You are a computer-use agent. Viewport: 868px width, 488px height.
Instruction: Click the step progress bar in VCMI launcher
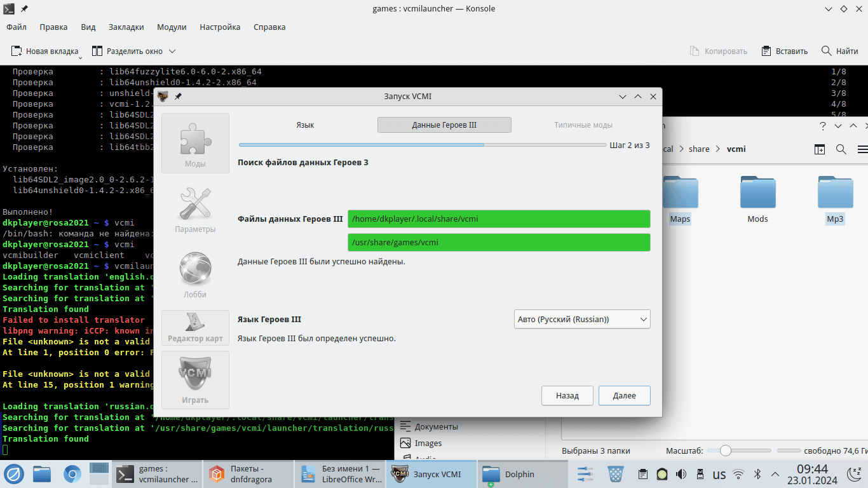pyautogui.click(x=423, y=145)
